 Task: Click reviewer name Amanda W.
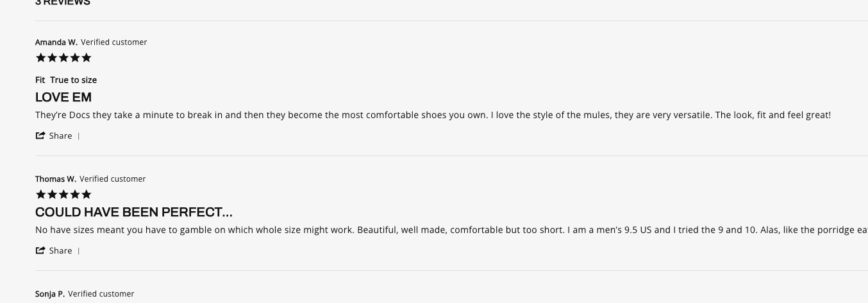pyautogui.click(x=56, y=42)
